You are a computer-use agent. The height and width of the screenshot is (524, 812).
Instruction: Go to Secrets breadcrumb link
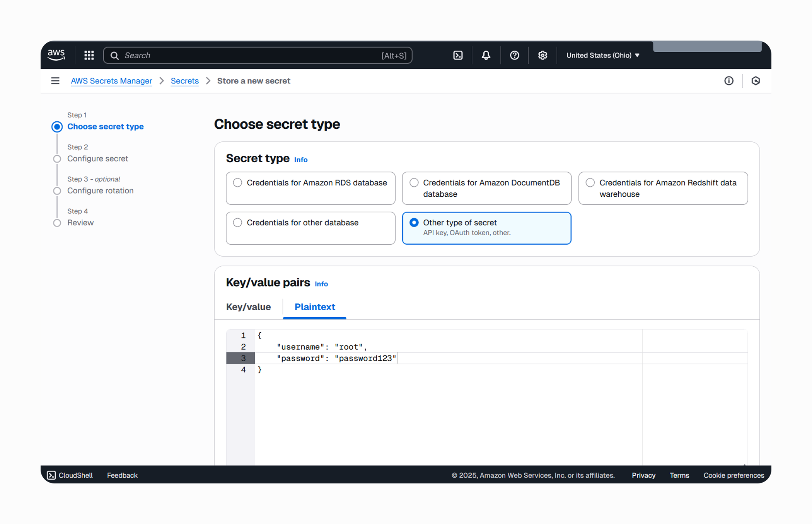(x=185, y=81)
